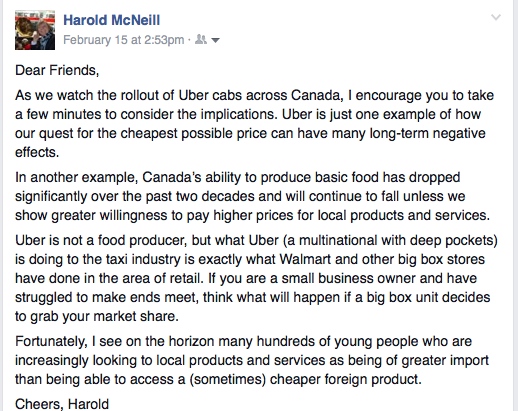Open Harold McNeill's profile picture
Image resolution: width=518 pixels, height=411 pixels.
click(x=35, y=30)
